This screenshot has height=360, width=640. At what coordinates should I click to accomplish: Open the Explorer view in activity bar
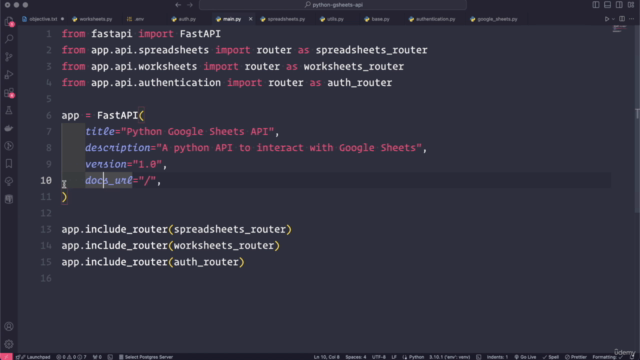click(9, 22)
